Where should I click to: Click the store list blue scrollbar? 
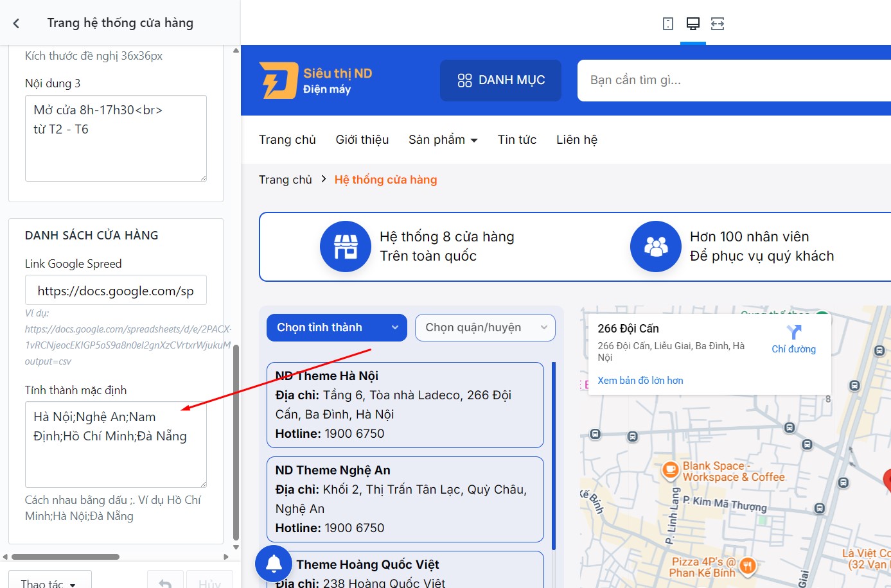tap(554, 456)
